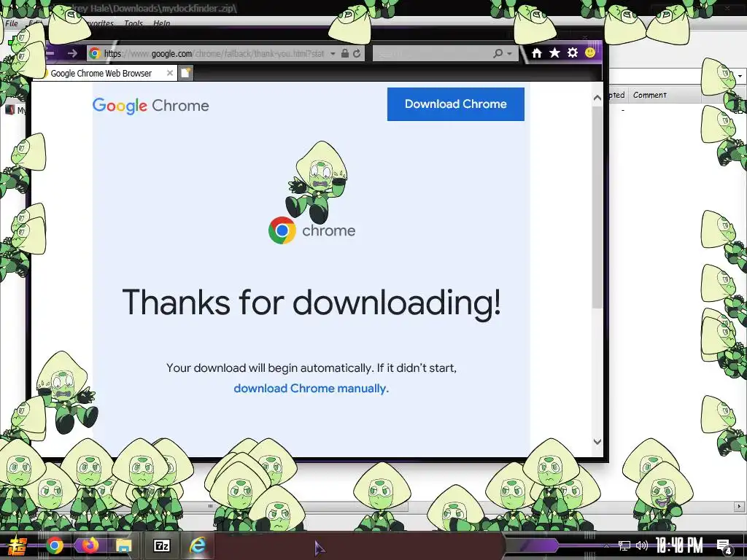Screen dimensions: 747x560
Task: Show hidden tray icons chevron
Action: tap(606, 546)
